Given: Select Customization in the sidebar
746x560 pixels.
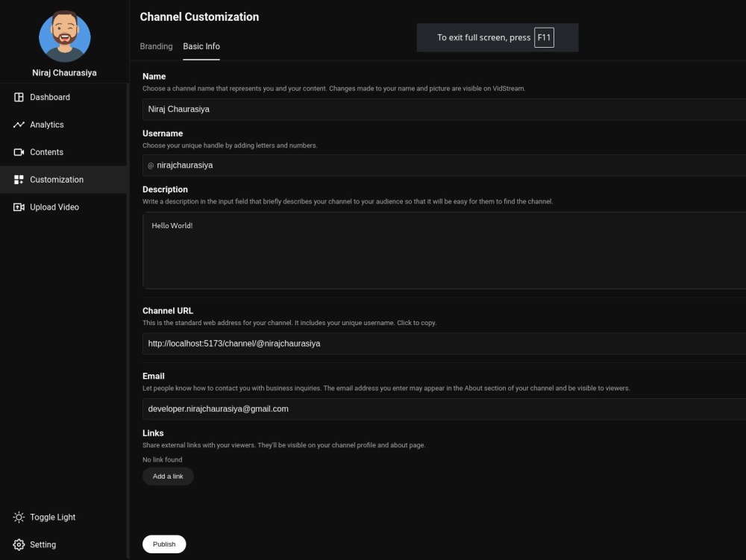Looking at the screenshot, I should pyautogui.click(x=63, y=180).
